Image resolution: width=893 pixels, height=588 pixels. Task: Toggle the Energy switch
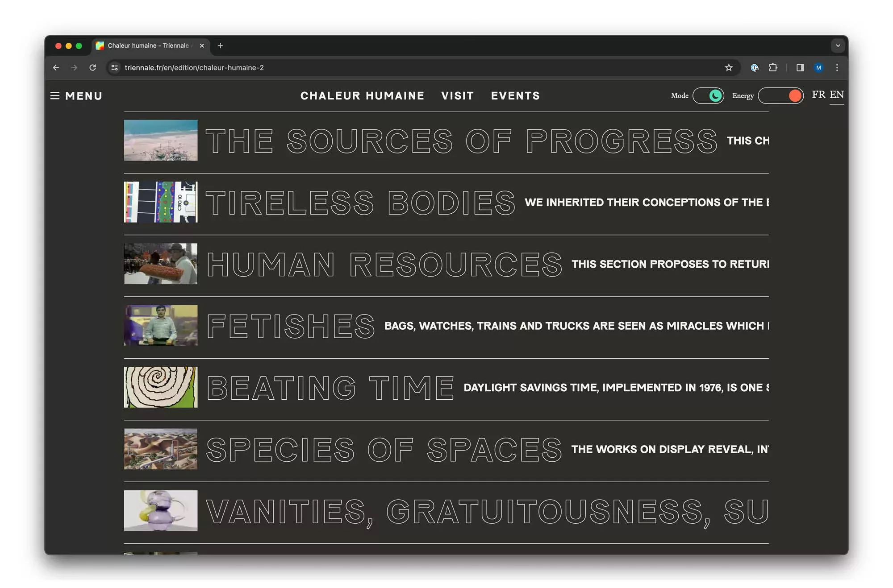point(780,96)
